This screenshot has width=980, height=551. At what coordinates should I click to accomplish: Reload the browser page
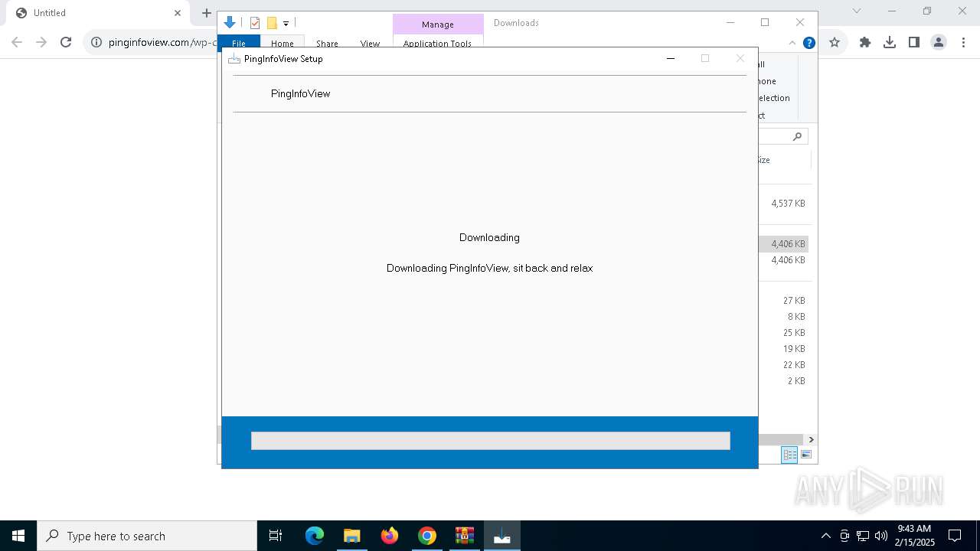[x=66, y=42]
